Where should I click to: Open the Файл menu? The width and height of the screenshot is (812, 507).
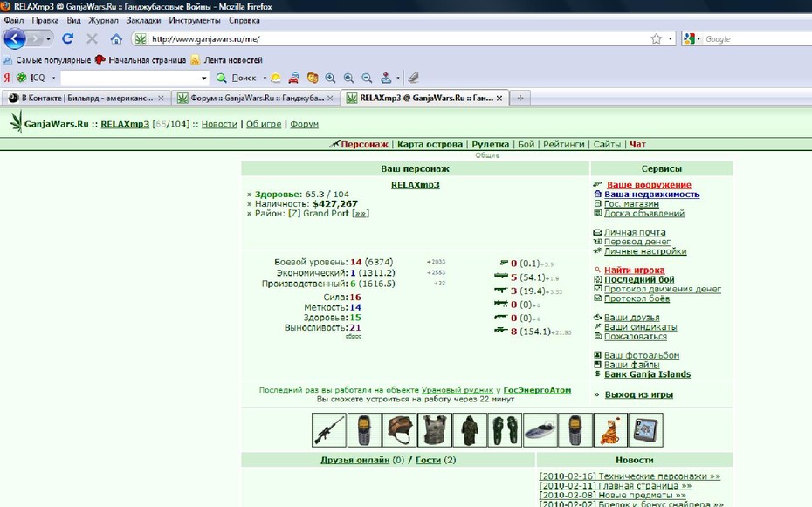pos(13,21)
